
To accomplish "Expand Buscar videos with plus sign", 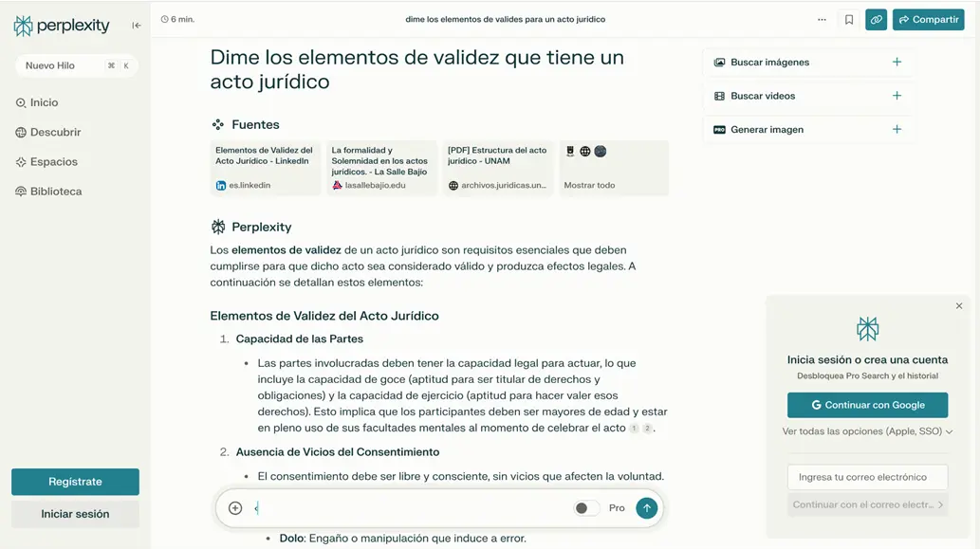I will (897, 96).
